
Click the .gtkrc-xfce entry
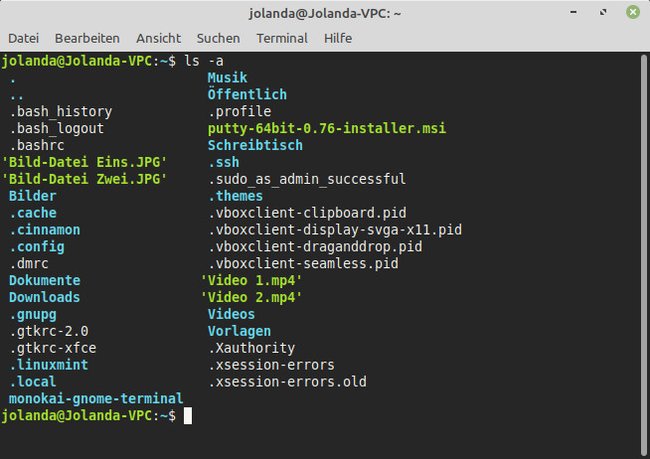(53, 348)
